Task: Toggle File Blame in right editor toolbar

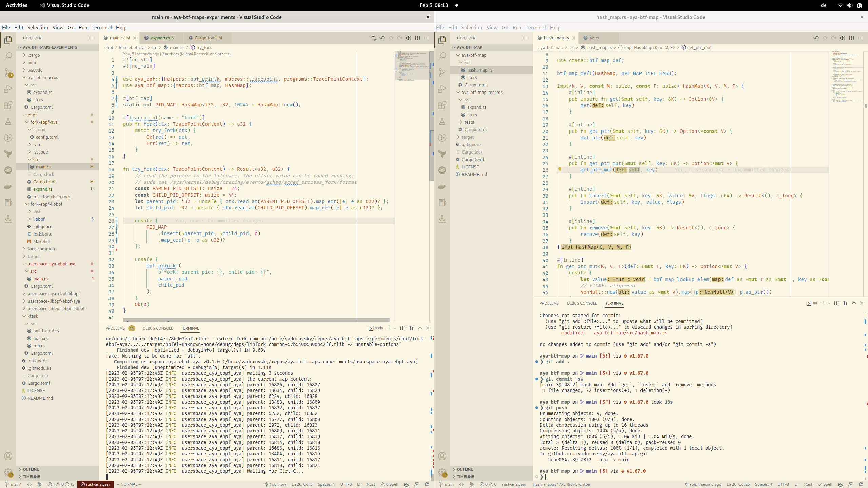Action: coord(843,38)
